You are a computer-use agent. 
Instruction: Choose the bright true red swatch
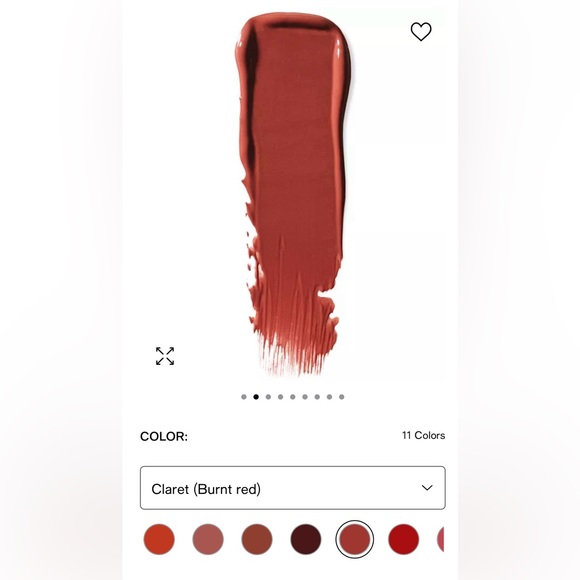(x=404, y=539)
